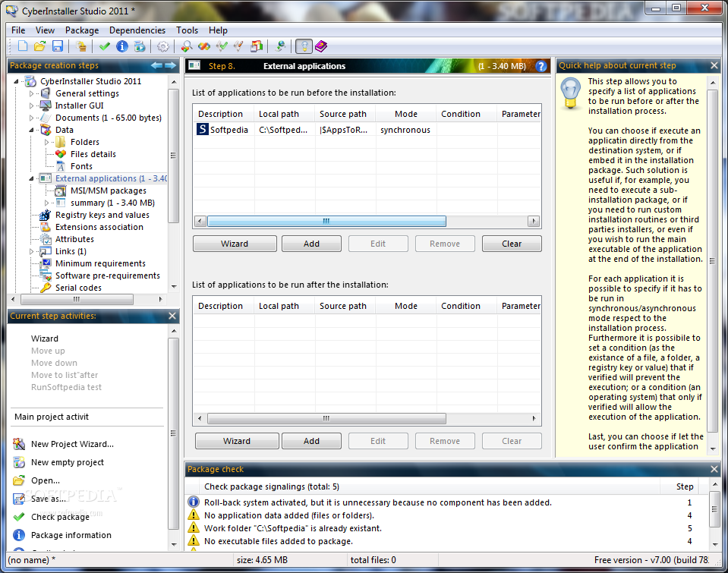Click horizontal scrollbar of after-installation list
This screenshot has height=573, width=728.
coord(326,418)
